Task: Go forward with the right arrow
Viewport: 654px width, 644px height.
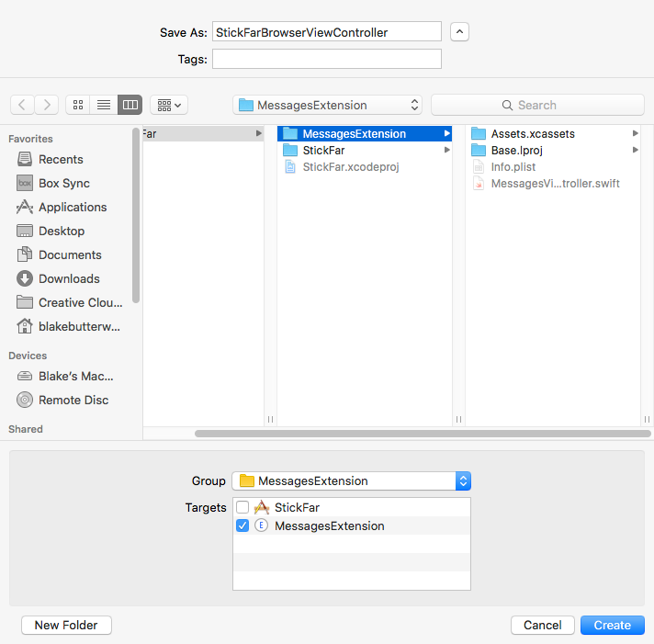Action: (47, 105)
